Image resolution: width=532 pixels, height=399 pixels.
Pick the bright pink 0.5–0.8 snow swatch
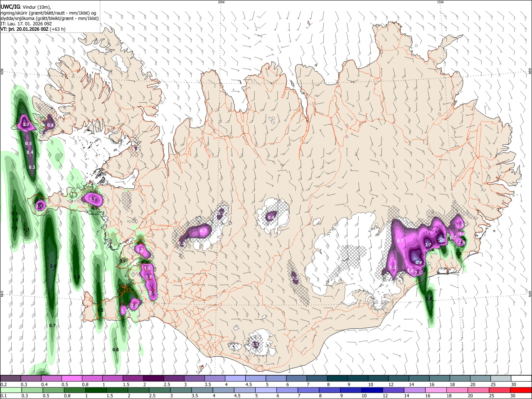tap(71, 378)
